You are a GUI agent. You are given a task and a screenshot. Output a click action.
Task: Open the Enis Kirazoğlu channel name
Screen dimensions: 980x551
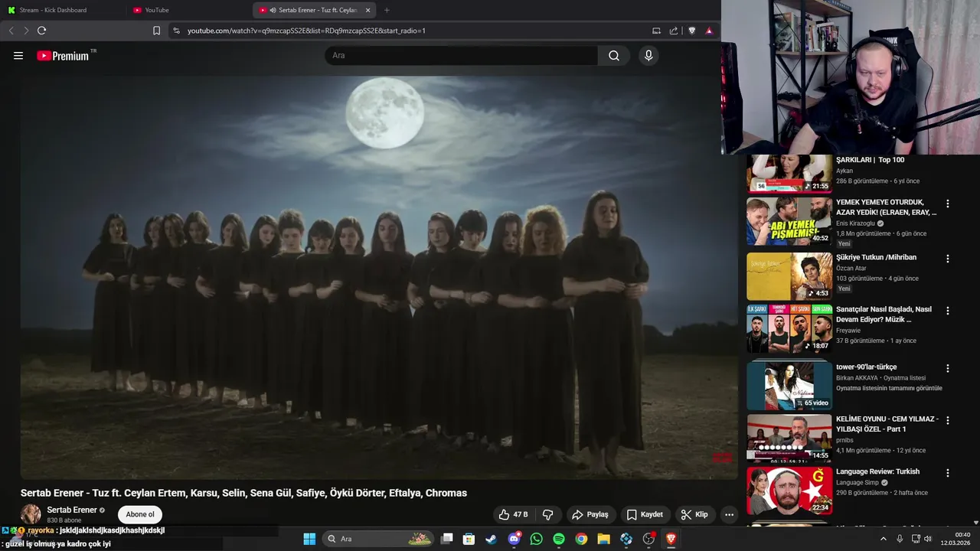point(855,223)
